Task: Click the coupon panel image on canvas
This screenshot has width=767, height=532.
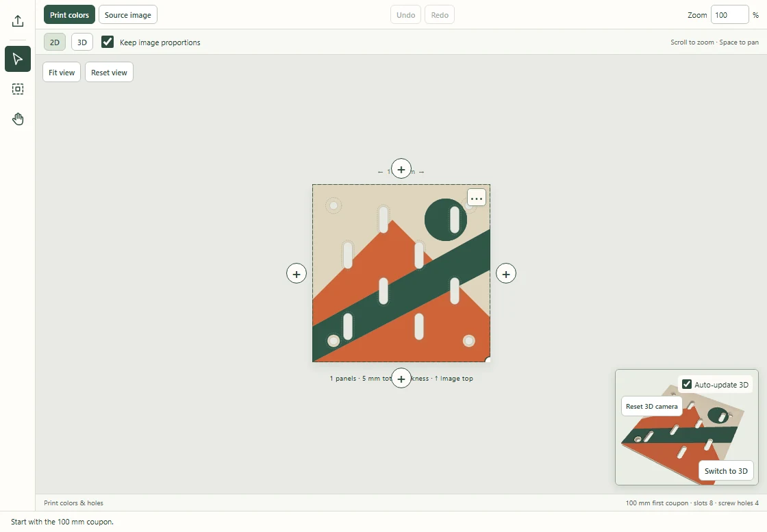Action: point(401,273)
